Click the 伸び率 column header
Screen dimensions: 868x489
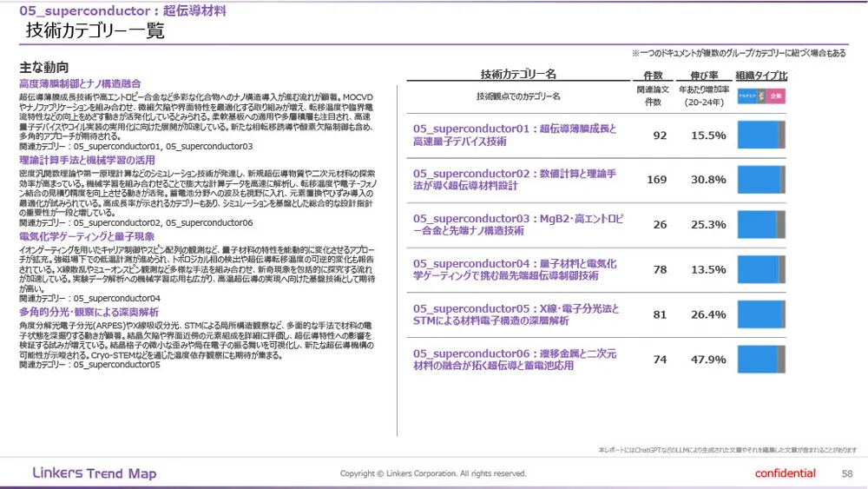(704, 75)
